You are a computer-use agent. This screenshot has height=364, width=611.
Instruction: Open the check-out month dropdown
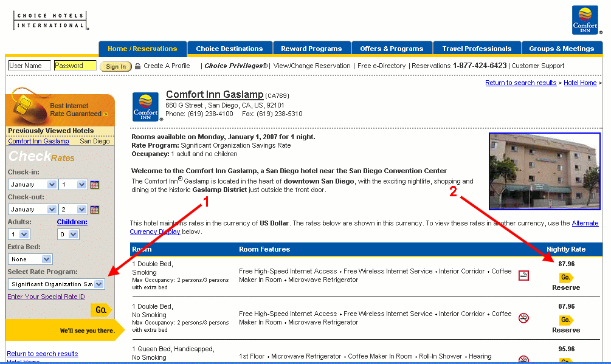(32, 210)
